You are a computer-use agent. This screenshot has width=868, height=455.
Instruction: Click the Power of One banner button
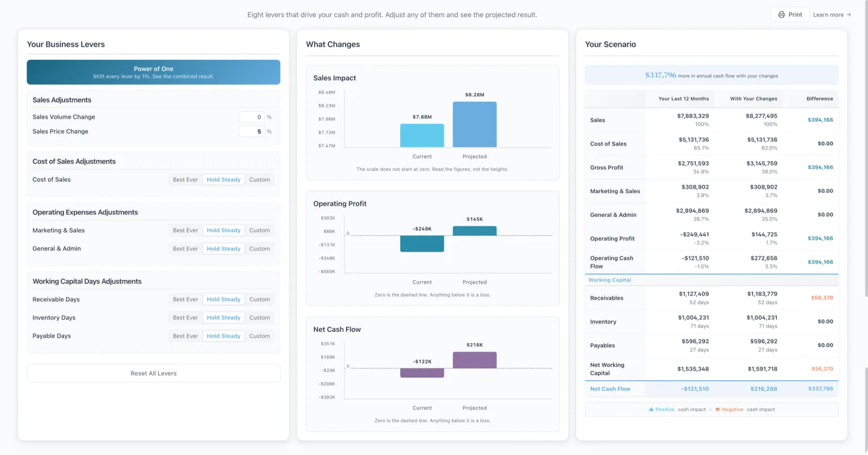154,72
